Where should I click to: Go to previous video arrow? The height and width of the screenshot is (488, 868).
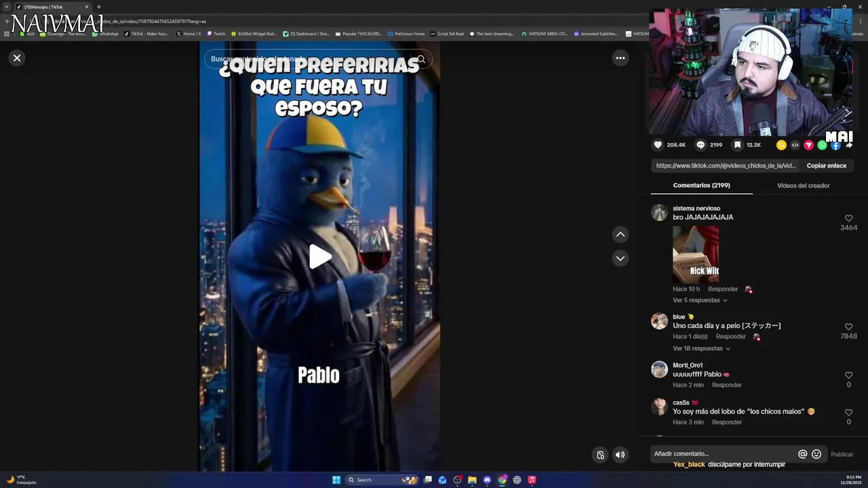pyautogui.click(x=620, y=235)
